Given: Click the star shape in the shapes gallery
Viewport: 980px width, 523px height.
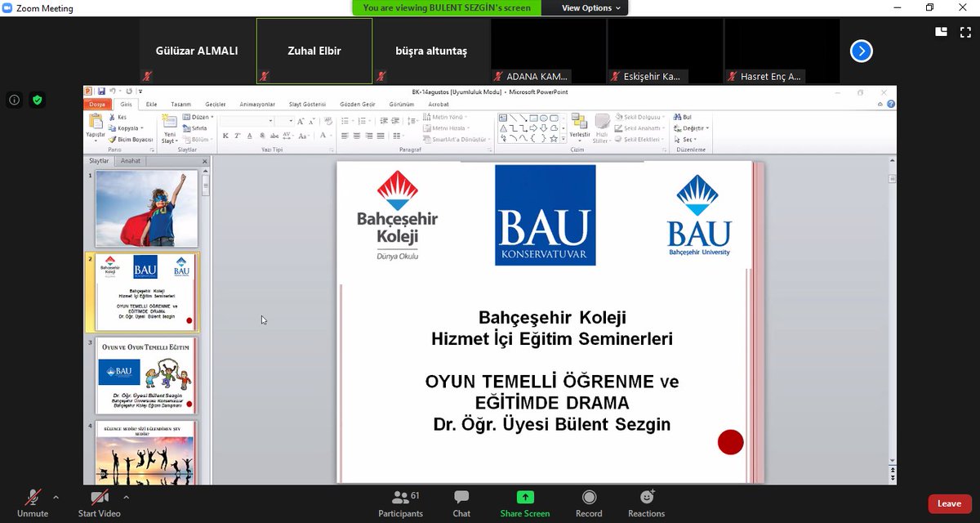Looking at the screenshot, I should pos(553,138).
